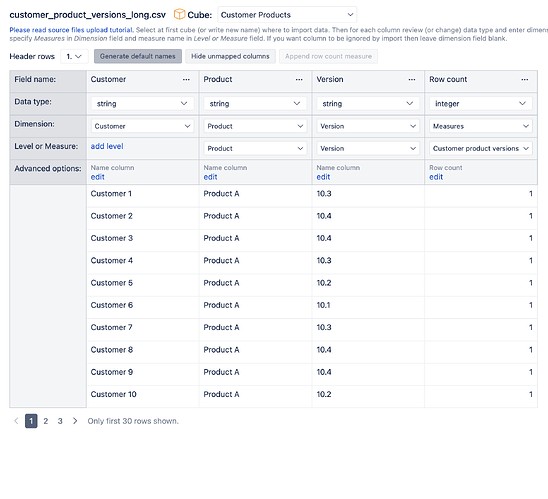Go to page 2
This screenshot has width=548, height=499.
click(x=46, y=421)
